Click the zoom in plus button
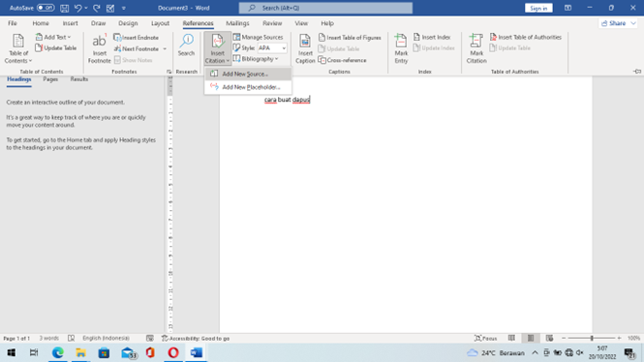The image size is (644, 362). click(x=620, y=338)
